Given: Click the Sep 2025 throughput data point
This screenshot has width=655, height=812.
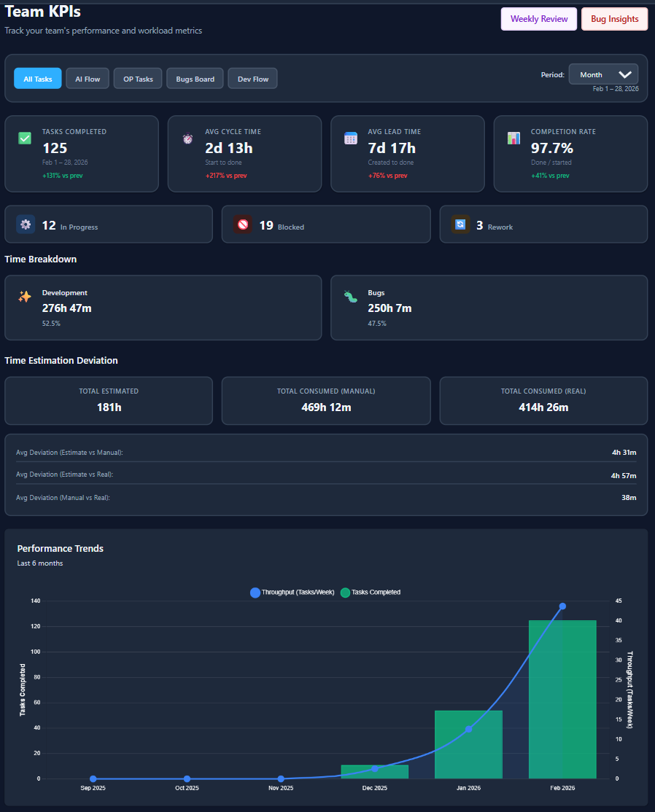Looking at the screenshot, I should tap(93, 779).
